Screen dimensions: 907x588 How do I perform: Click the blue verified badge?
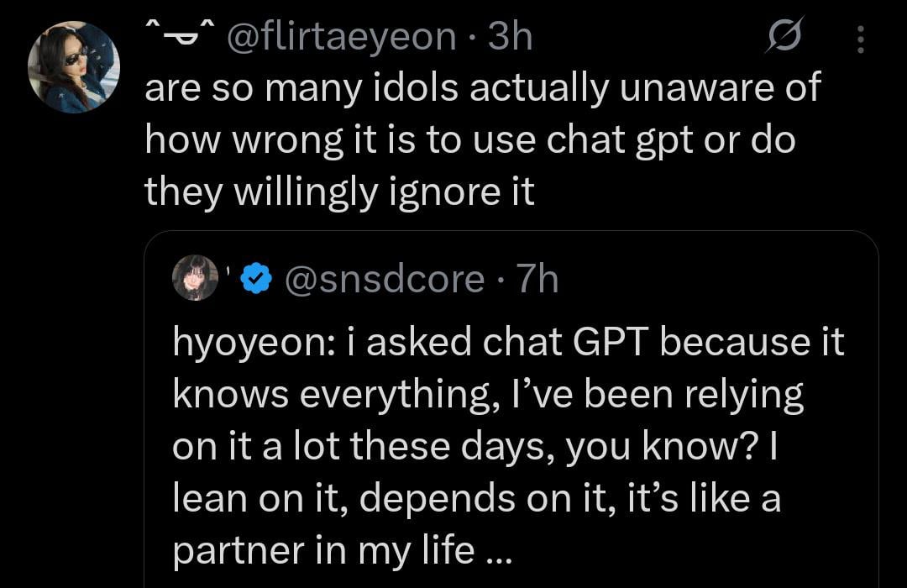pyautogui.click(x=254, y=279)
